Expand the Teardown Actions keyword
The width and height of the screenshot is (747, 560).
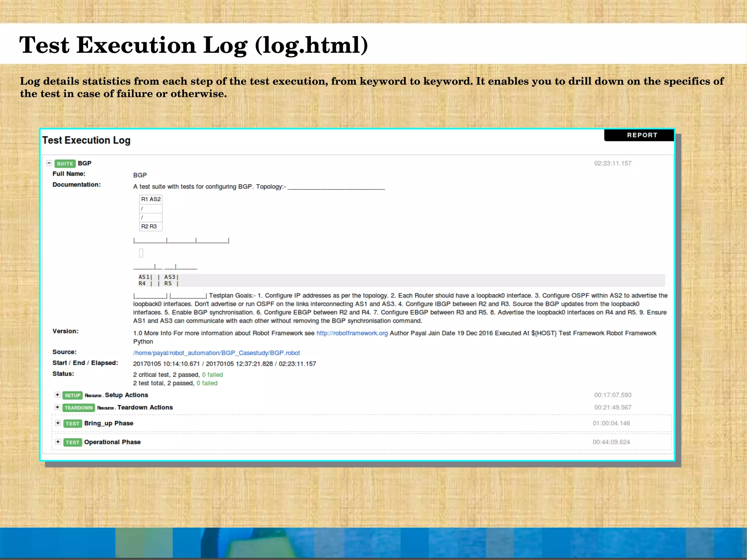pos(57,407)
